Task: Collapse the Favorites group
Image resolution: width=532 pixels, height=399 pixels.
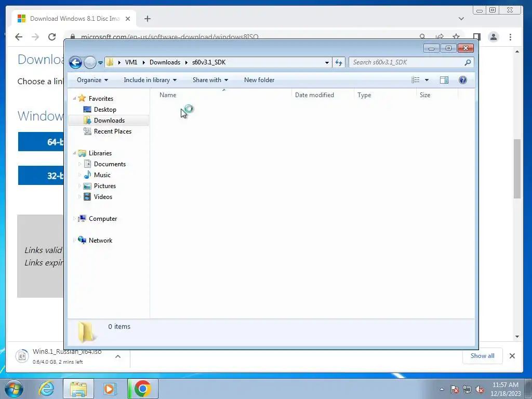Action: (x=74, y=98)
